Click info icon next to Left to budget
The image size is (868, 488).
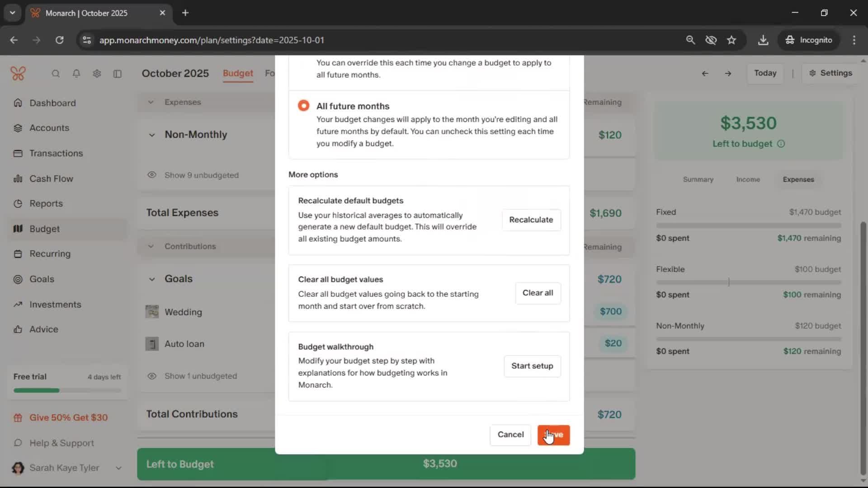click(x=781, y=144)
